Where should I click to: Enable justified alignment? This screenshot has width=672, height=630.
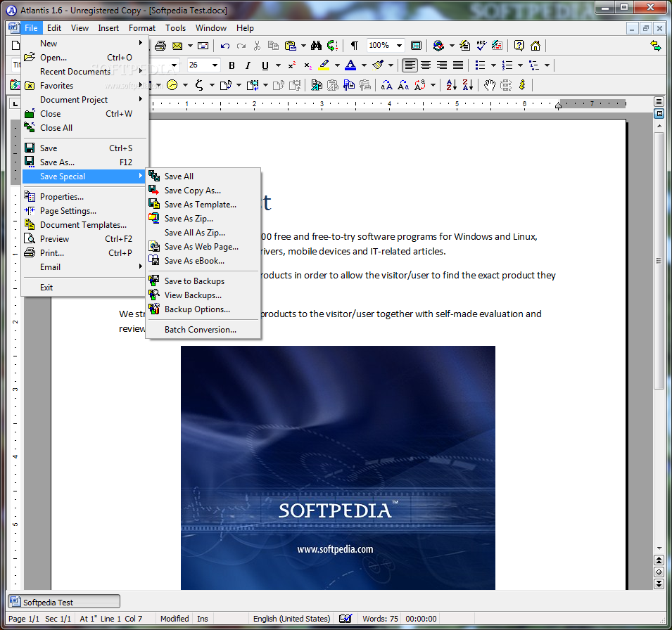pos(458,65)
